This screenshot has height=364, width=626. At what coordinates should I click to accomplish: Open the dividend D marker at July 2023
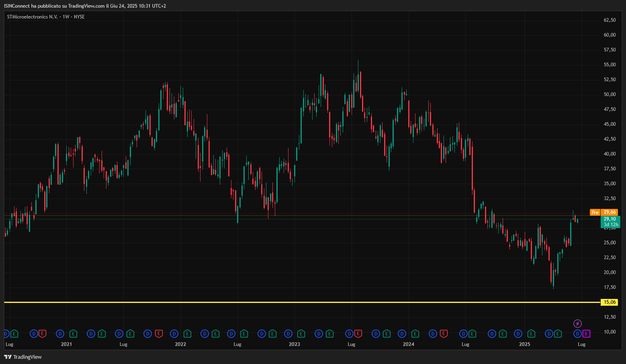click(x=349, y=333)
